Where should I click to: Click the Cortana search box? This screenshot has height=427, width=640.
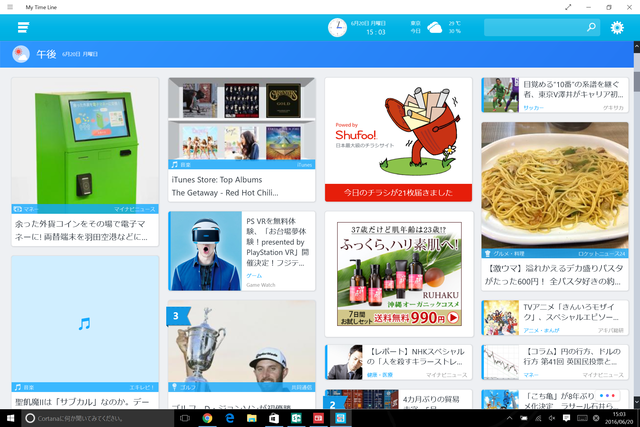point(98,418)
